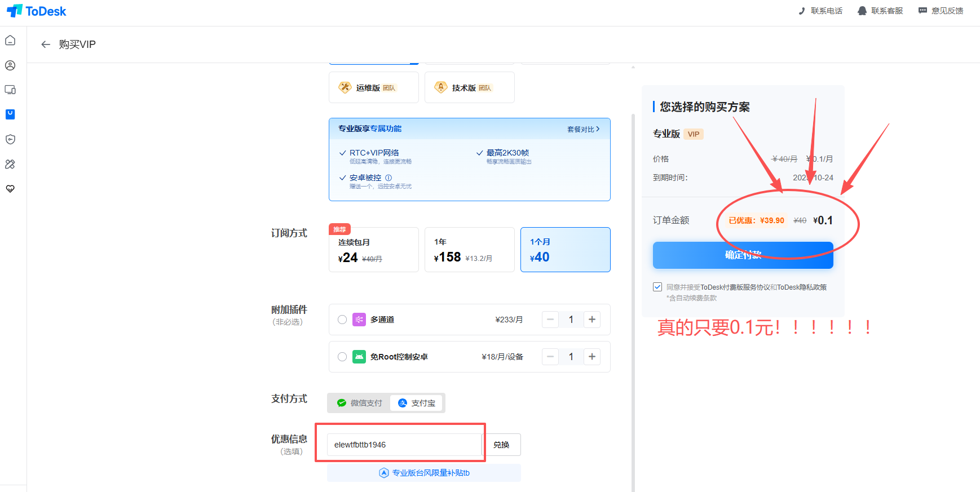Click the vertical scrollbar of the plan list

click(633, 302)
